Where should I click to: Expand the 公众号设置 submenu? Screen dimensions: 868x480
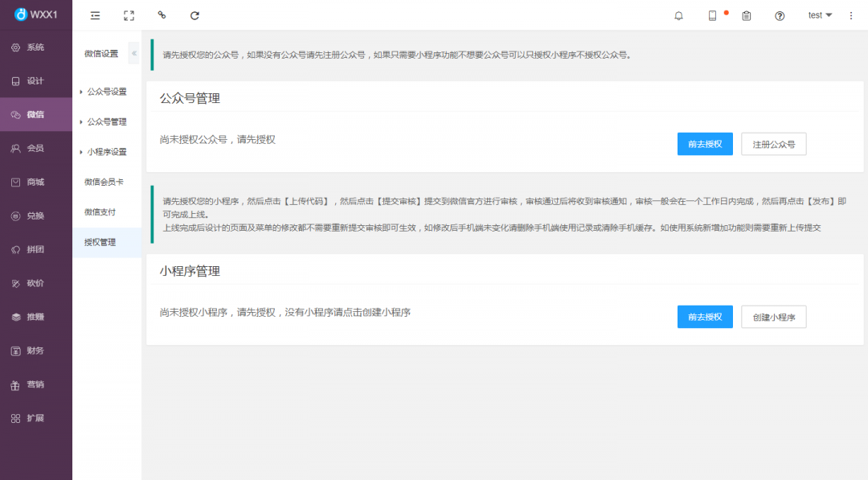click(x=106, y=92)
